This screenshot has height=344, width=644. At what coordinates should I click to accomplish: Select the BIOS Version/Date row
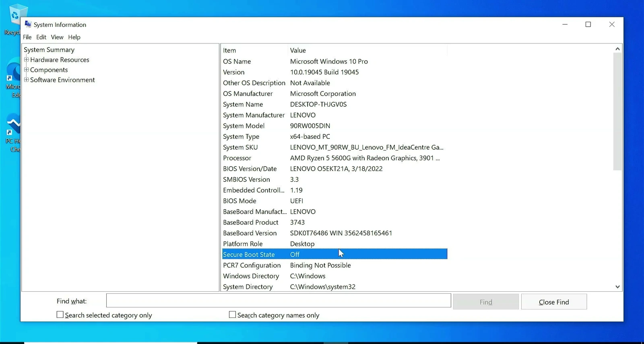(335, 169)
